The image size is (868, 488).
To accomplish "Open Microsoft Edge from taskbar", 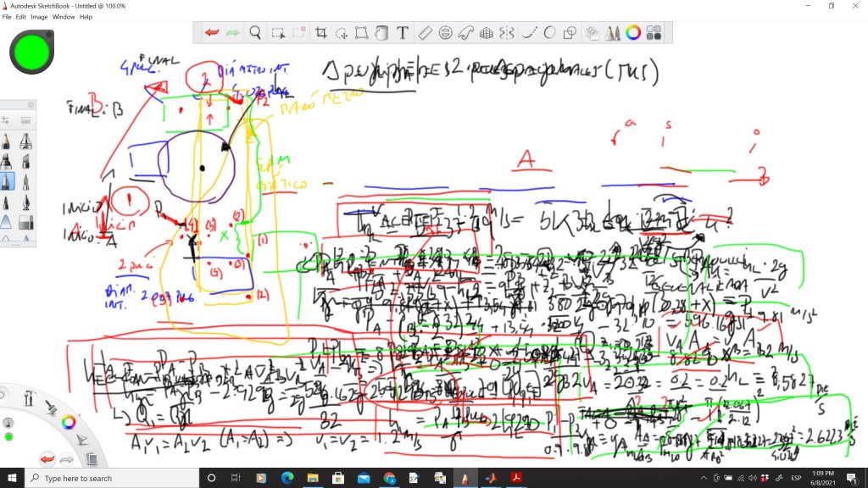I will pos(287,478).
